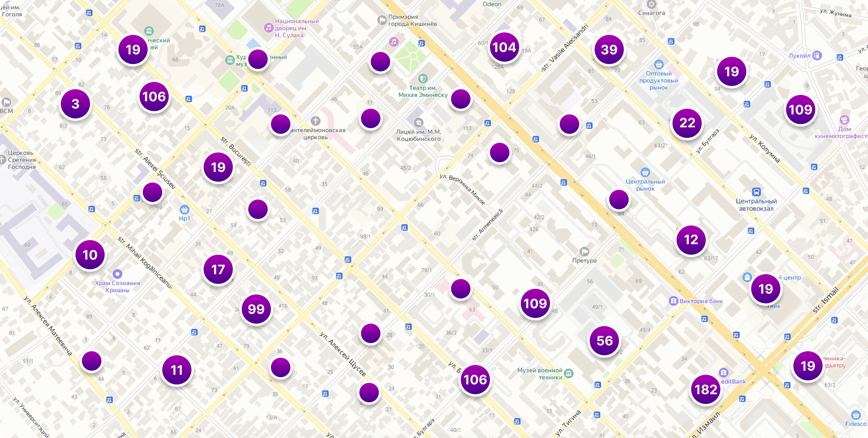Select the Примэрия города Кишинёв flag icon

click(x=382, y=20)
